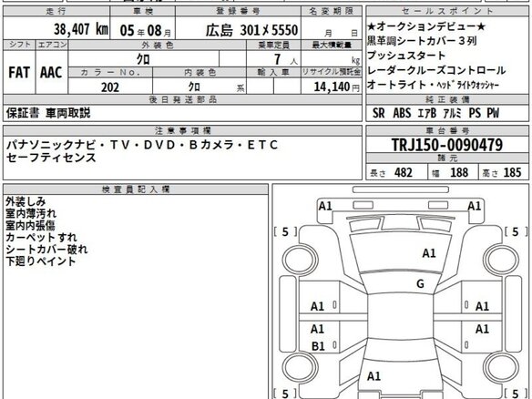Viewport: 532px width, 399px height.
Task: Select the 検査員記入欄 header
Action: 136,189
